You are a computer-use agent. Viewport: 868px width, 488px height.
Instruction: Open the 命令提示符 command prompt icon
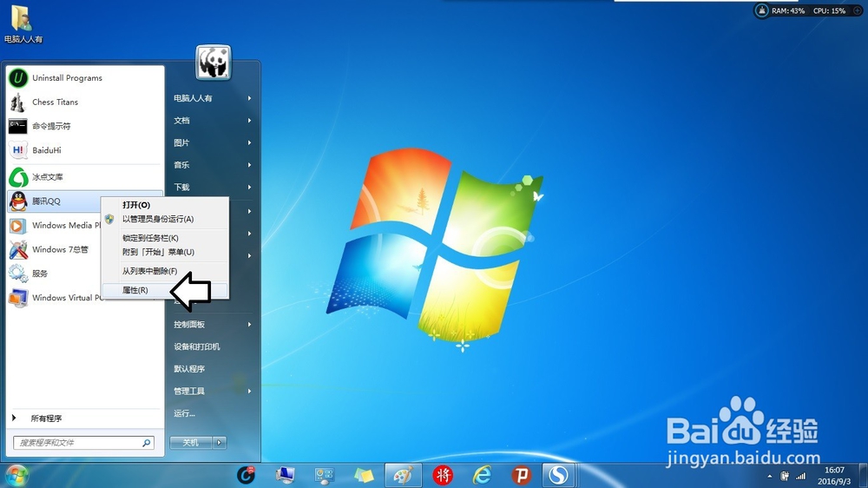click(17, 126)
